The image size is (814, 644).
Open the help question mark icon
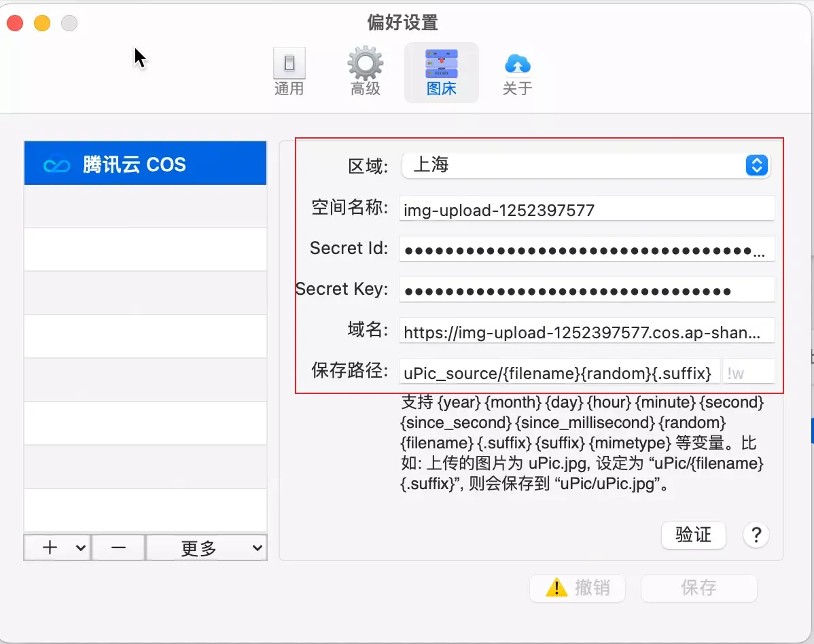[x=756, y=535]
